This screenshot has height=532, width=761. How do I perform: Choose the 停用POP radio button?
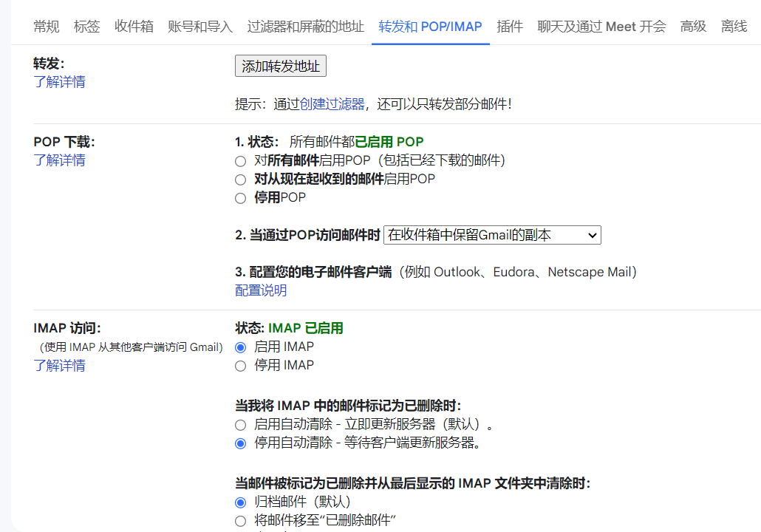[x=240, y=198]
